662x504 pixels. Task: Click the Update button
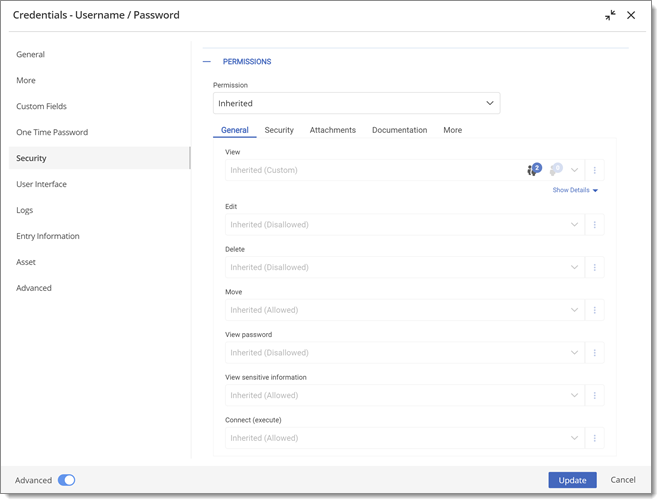click(x=572, y=480)
